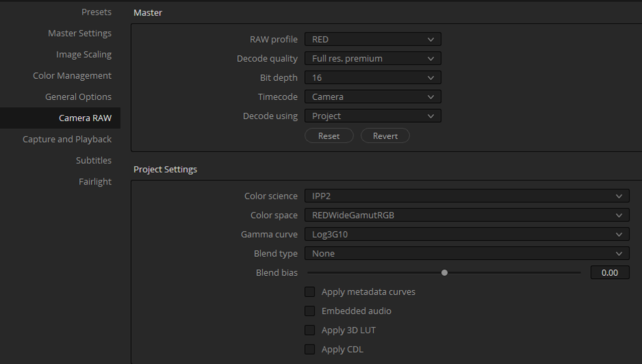The height and width of the screenshot is (364, 642).
Task: Click the Reset button
Action: 329,136
